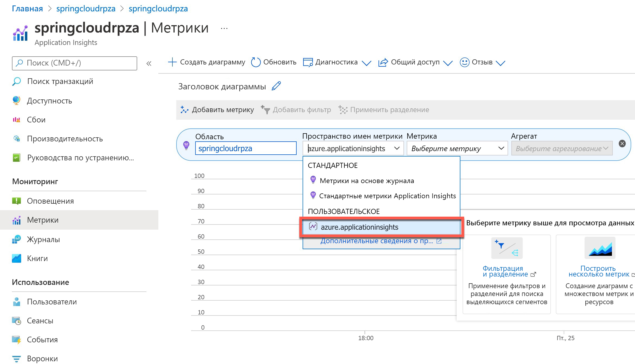Click the Заголовок диаграммы chart title text
Image resolution: width=635 pixels, height=364 pixels.
pos(222,87)
